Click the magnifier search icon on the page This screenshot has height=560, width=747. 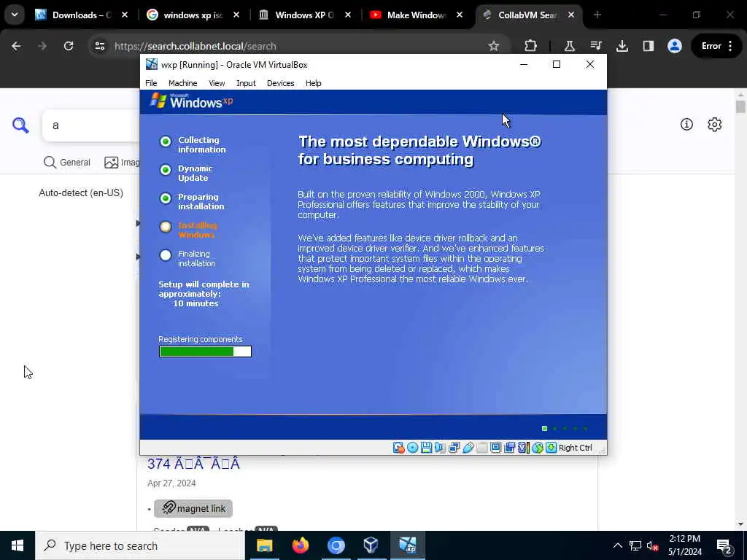(20, 125)
